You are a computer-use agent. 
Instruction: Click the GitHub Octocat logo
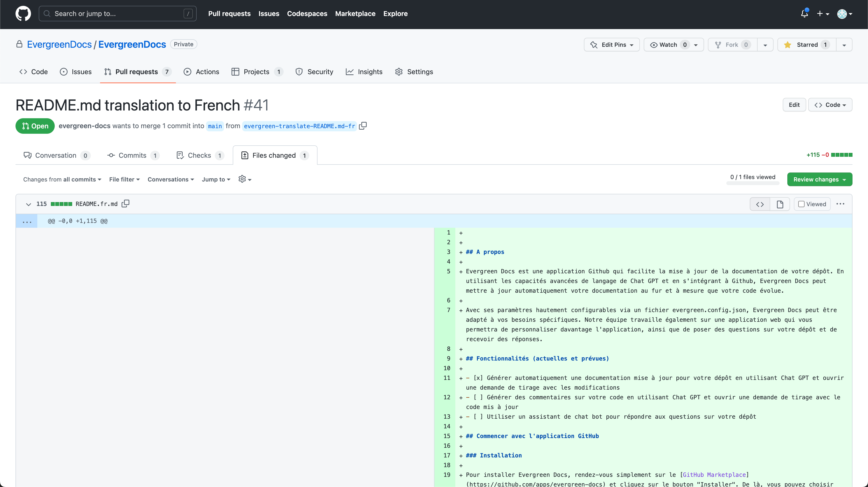coord(23,14)
